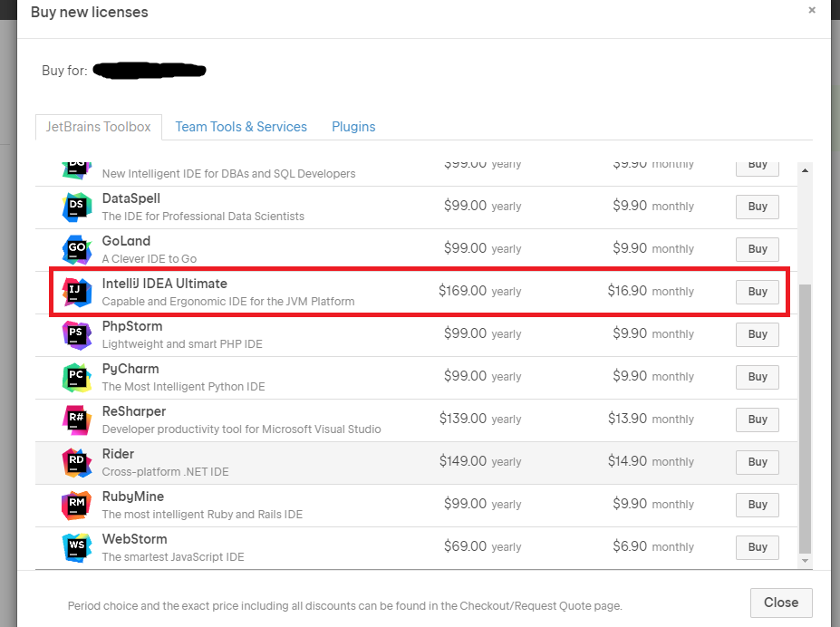Click 'A Clever IDE to Go' description
Screen dimensions: 840x627
149,259
